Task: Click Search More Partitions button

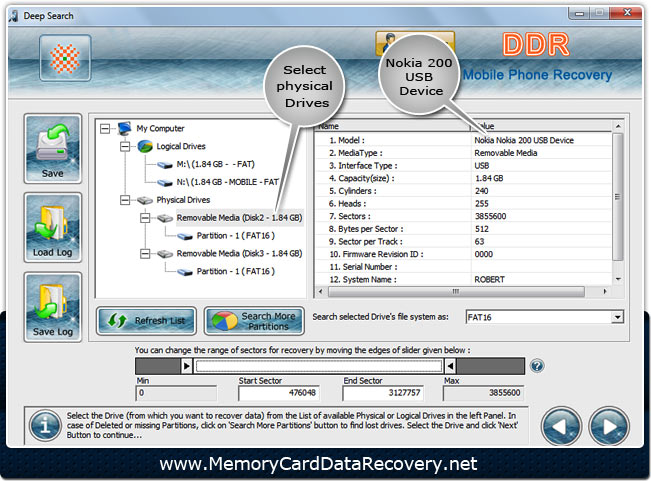Action: click(254, 321)
